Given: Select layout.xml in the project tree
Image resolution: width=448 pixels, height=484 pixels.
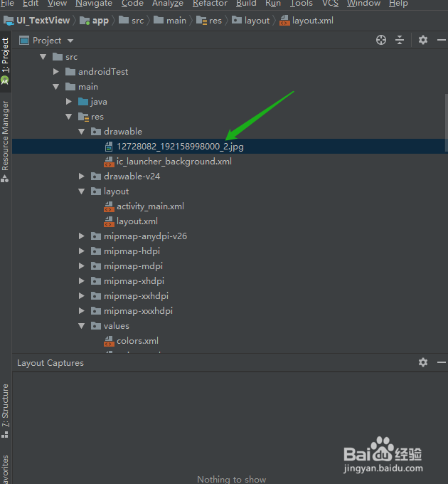Looking at the screenshot, I should 137,221.
